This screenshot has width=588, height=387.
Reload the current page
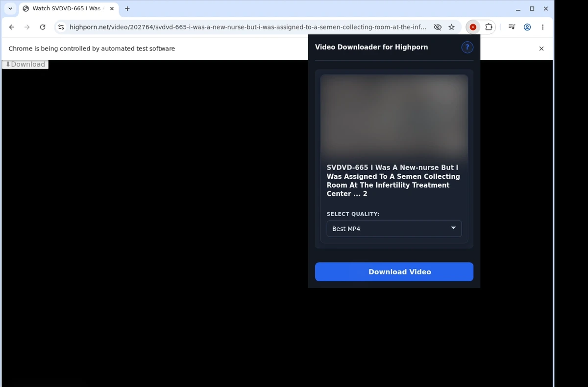tap(43, 27)
